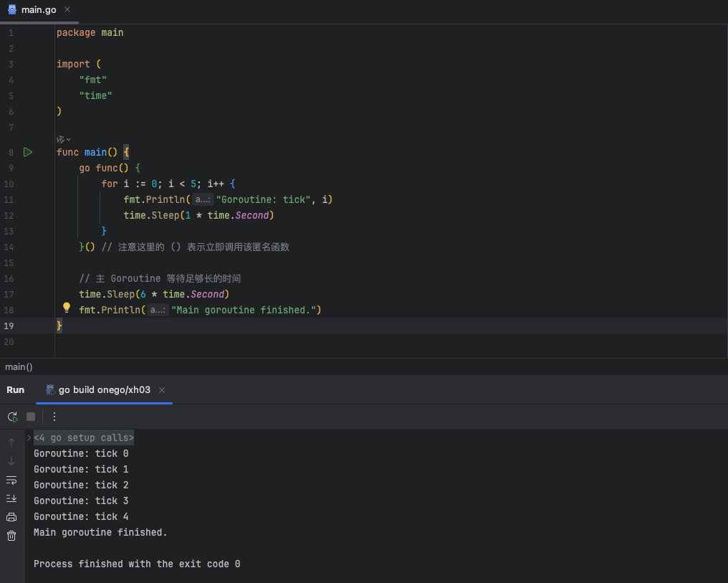
Task: Click line number 11 in gutter
Action: click(x=9, y=200)
